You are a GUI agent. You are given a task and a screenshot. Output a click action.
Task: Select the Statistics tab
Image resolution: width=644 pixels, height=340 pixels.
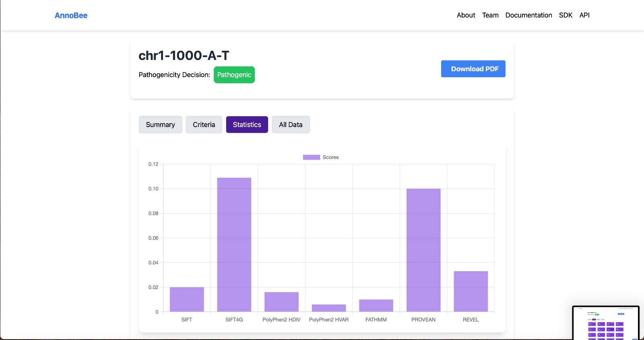247,125
